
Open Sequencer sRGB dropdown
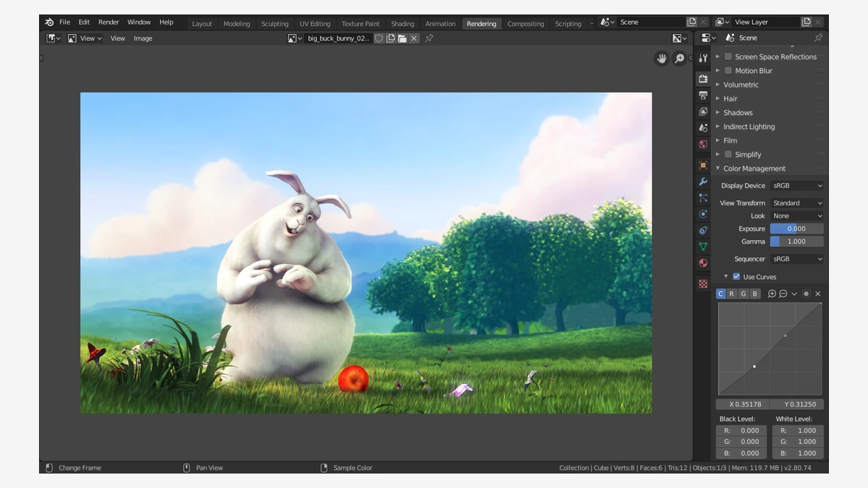pos(797,259)
